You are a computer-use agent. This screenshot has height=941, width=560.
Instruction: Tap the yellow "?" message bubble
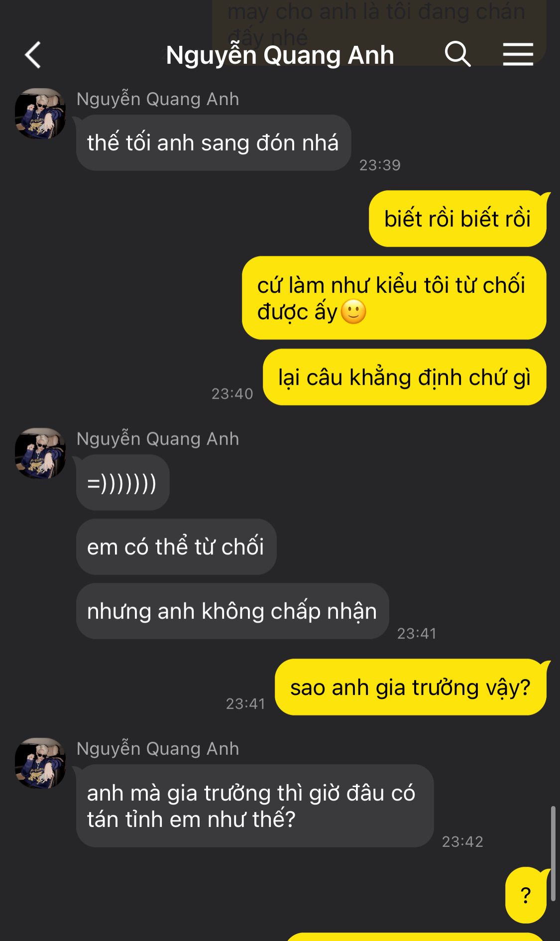tap(526, 895)
